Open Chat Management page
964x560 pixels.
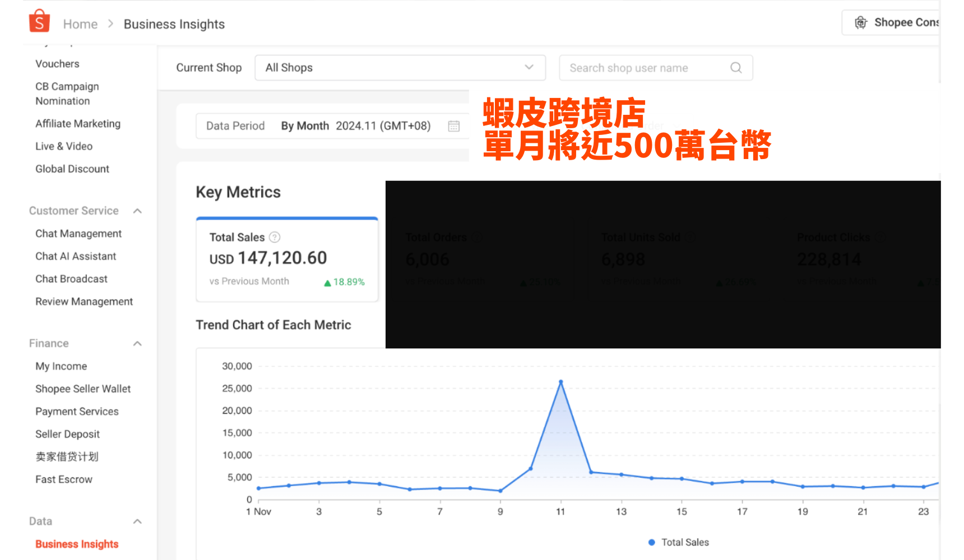pos(78,234)
